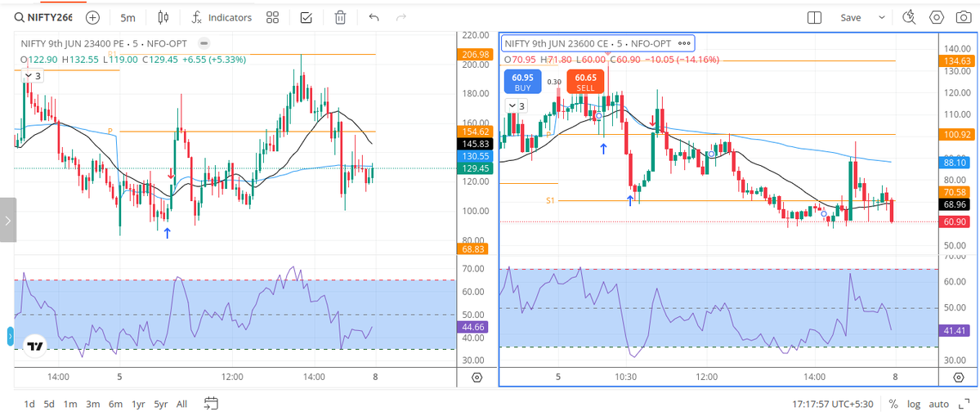Open the quick search lightning icon

click(x=910, y=17)
